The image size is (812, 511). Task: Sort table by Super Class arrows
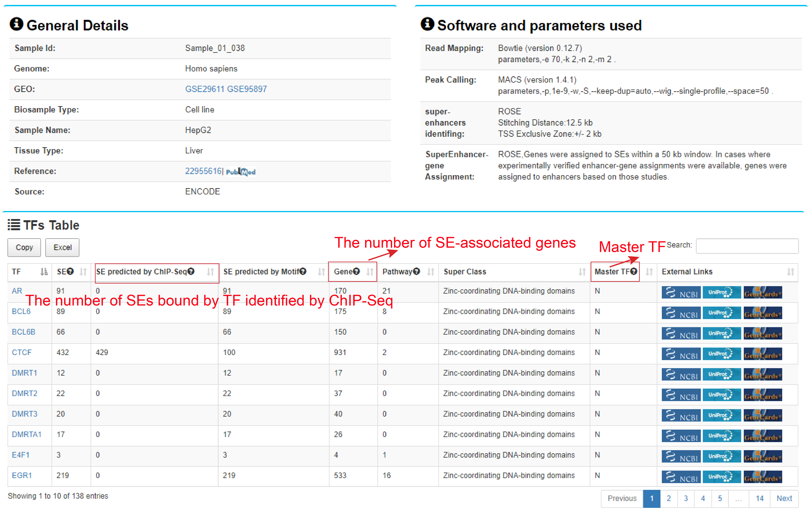tap(582, 272)
